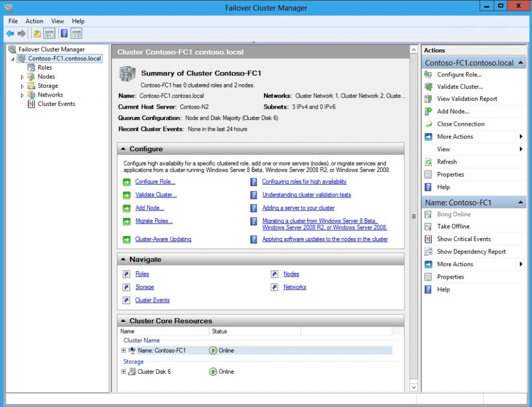The width and height of the screenshot is (532, 407).
Task: Open More Actions submenu under Contoso-FC1.contoso.local
Action: [x=474, y=137]
